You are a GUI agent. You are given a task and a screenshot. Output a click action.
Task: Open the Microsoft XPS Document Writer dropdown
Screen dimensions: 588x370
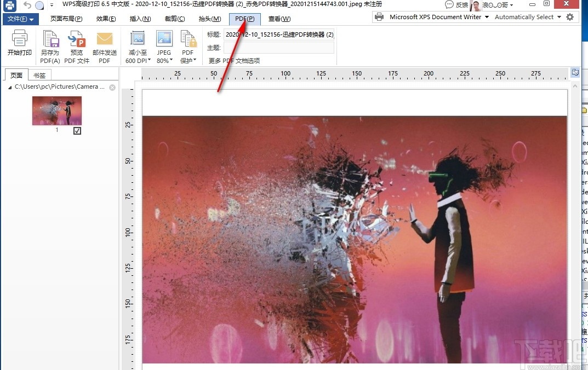click(x=488, y=16)
